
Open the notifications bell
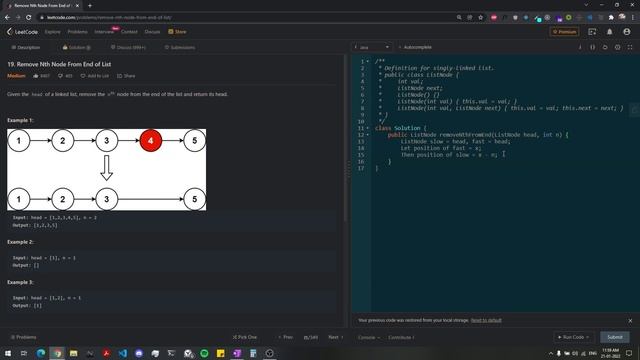point(609,32)
